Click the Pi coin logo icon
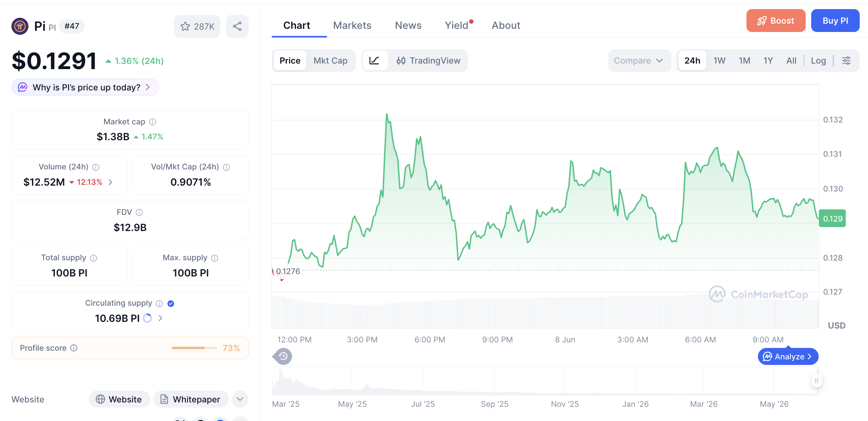The width and height of the screenshot is (868, 421). coord(20,26)
